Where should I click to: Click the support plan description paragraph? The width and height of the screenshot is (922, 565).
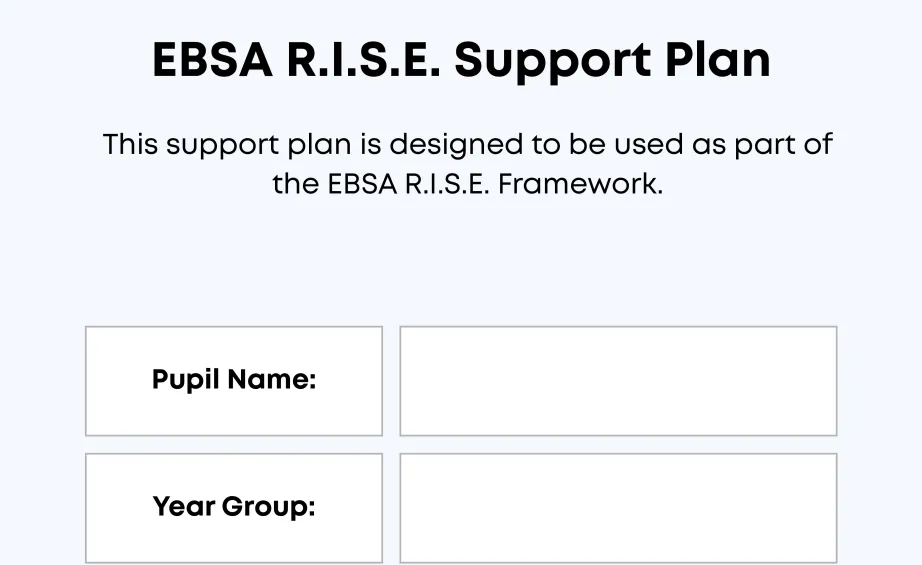(467, 164)
